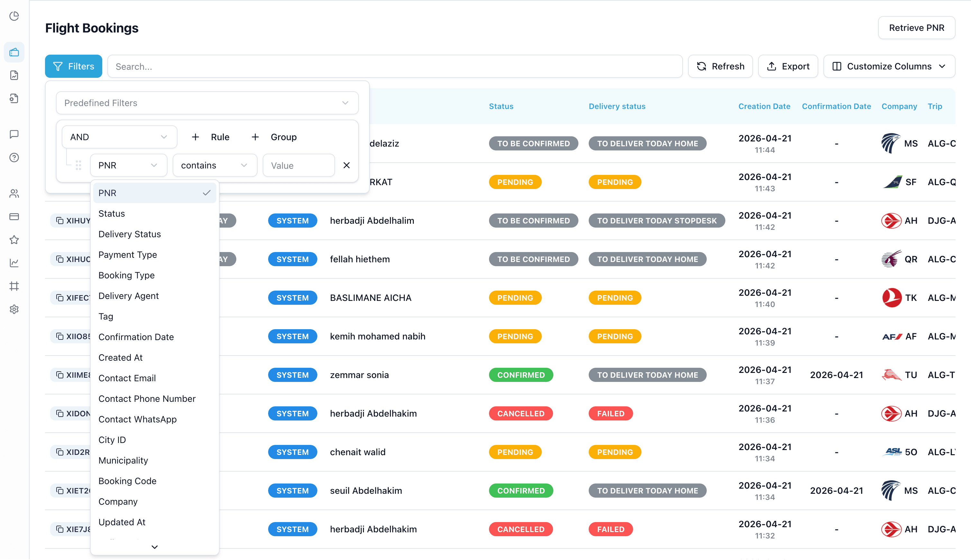Select the Contact WhatsApp field option
The image size is (971, 560).
(x=155, y=419)
